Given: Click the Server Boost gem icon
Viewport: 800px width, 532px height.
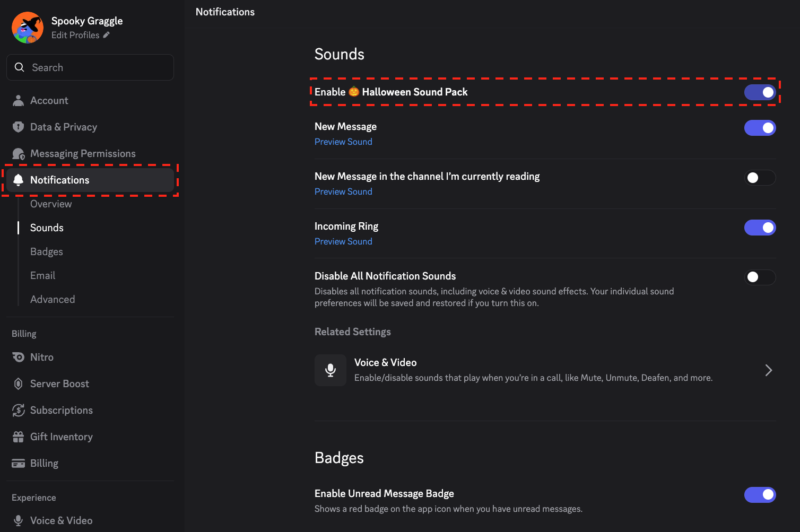Looking at the screenshot, I should click(18, 383).
